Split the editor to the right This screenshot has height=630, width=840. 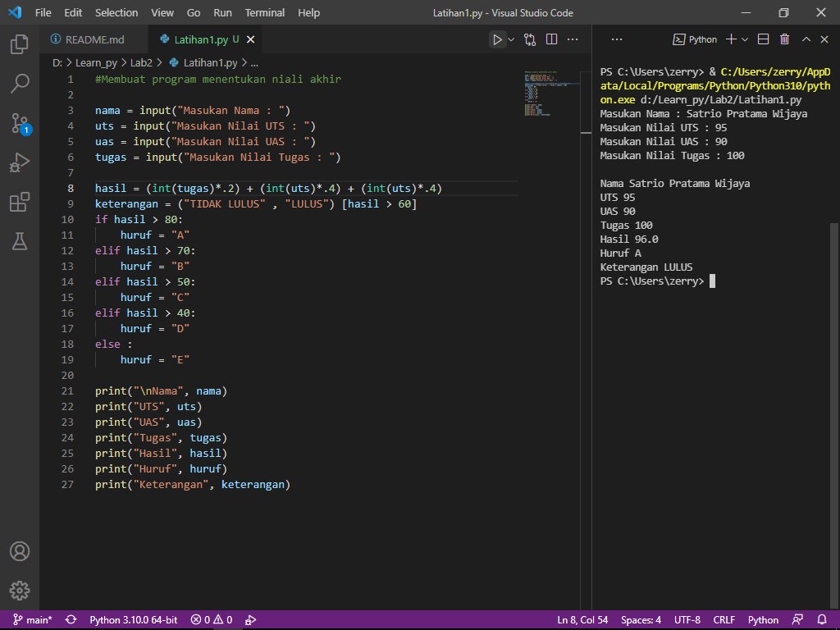(x=551, y=39)
